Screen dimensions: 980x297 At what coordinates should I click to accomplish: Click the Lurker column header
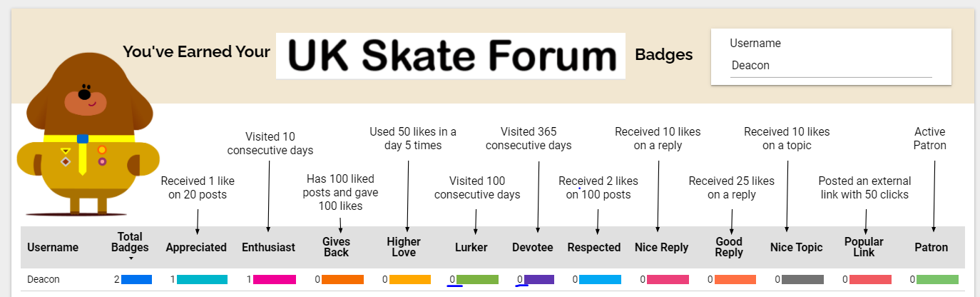(471, 248)
